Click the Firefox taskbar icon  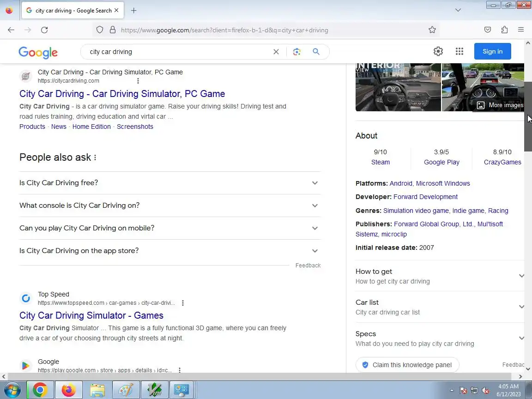(68, 390)
